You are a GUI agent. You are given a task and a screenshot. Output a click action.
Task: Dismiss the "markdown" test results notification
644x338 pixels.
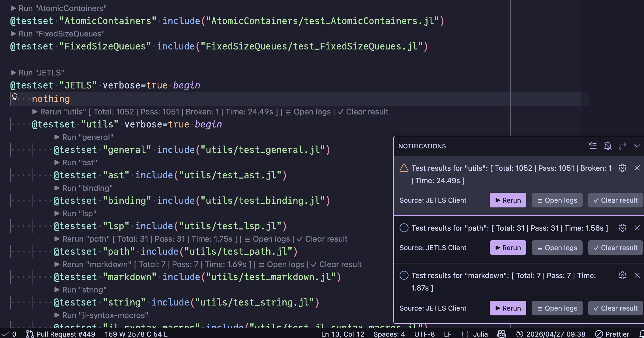coord(637,276)
